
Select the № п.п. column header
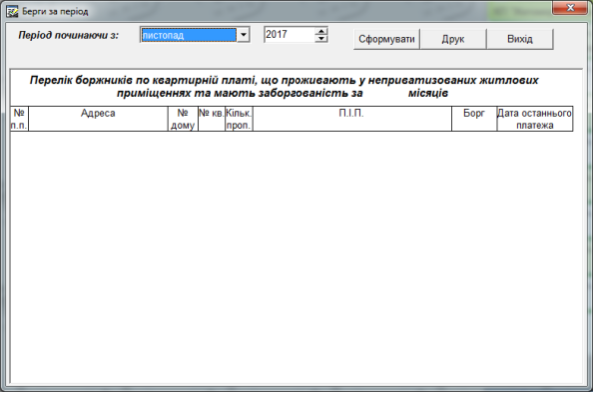tap(19, 119)
